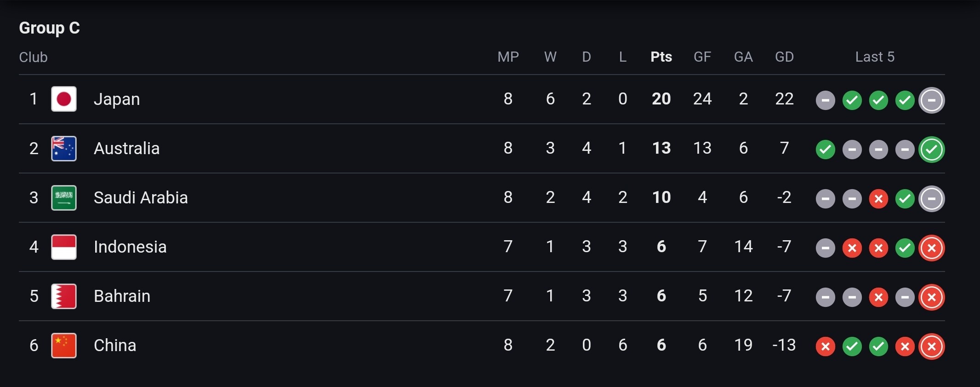Image resolution: width=980 pixels, height=387 pixels.
Task: Select Australia's most recent win icon
Action: point(932,150)
